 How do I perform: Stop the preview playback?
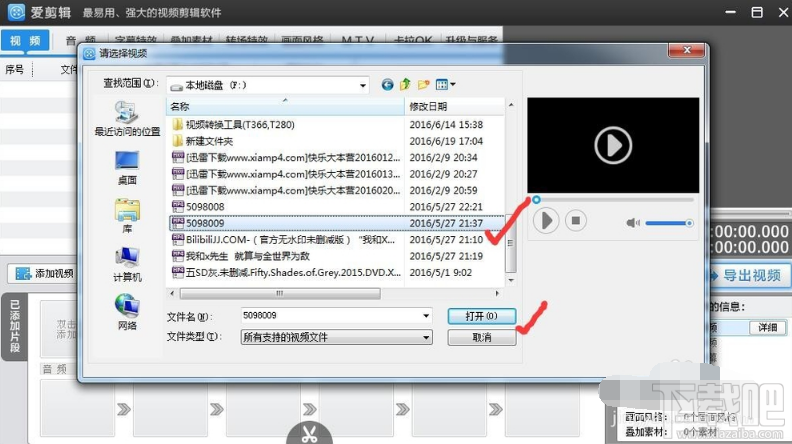tap(575, 221)
